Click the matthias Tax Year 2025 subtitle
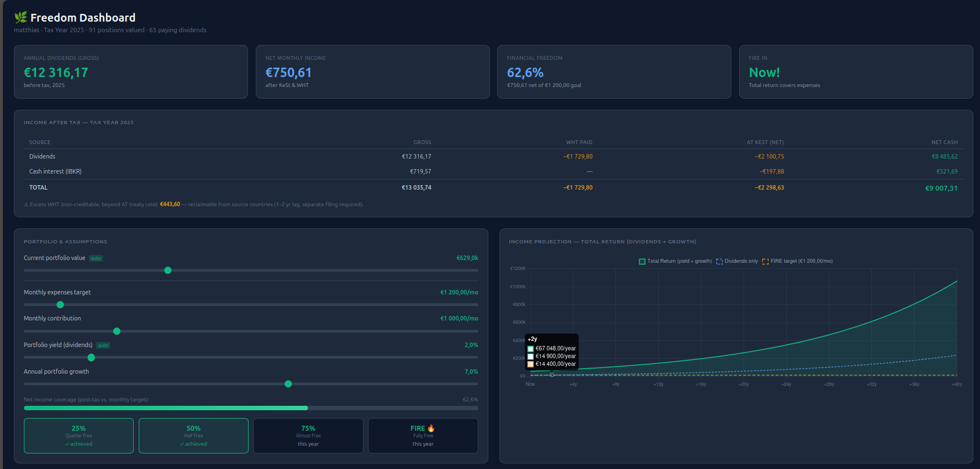The height and width of the screenshot is (469, 980). pos(110,30)
